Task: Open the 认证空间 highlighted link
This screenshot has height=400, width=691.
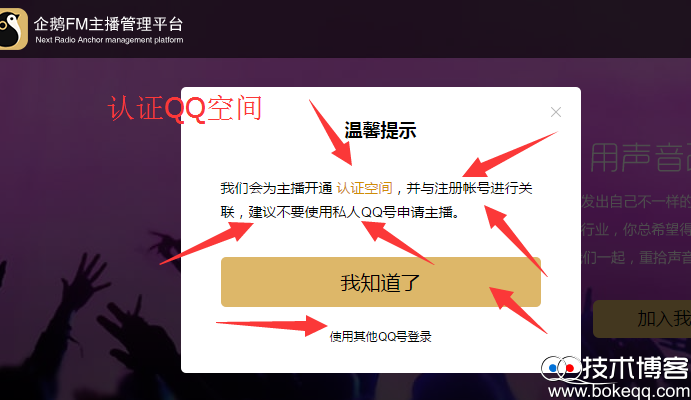Action: (x=364, y=189)
